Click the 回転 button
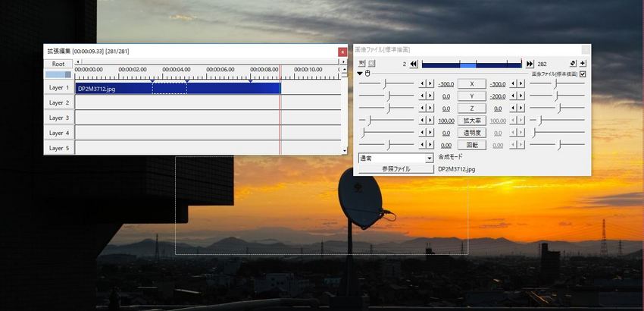The width and height of the screenshot is (644, 311). (x=472, y=145)
